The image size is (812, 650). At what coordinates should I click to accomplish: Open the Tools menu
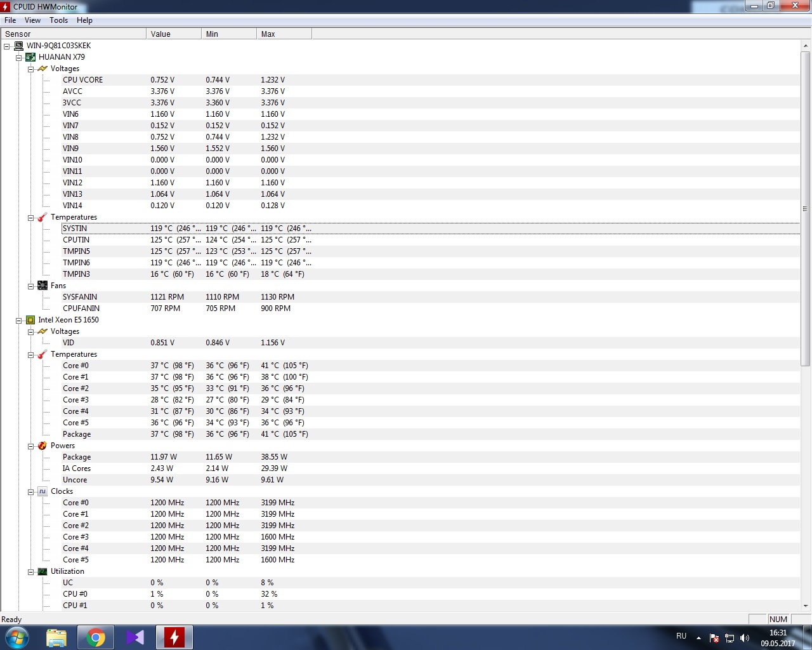pyautogui.click(x=58, y=20)
